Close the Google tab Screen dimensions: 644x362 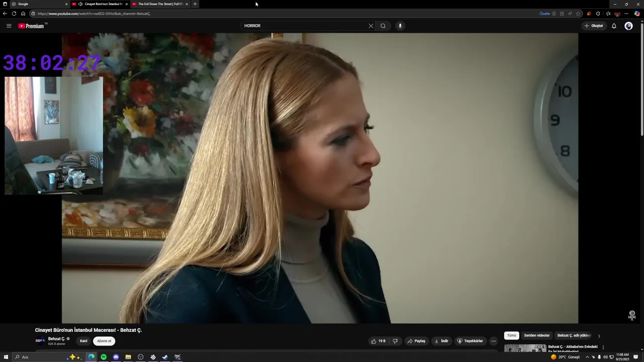coord(66,4)
